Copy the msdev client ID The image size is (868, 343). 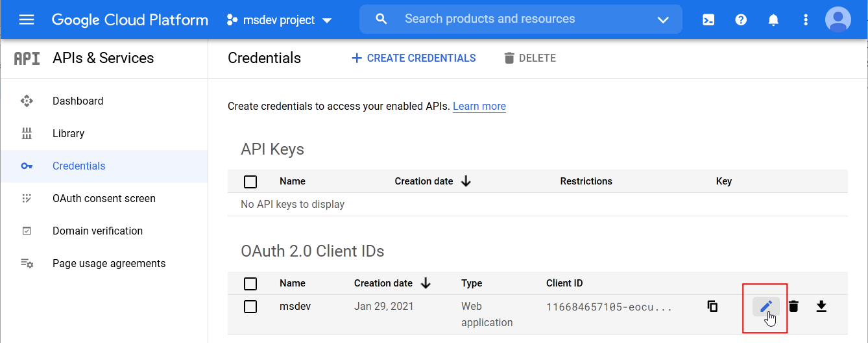click(712, 307)
